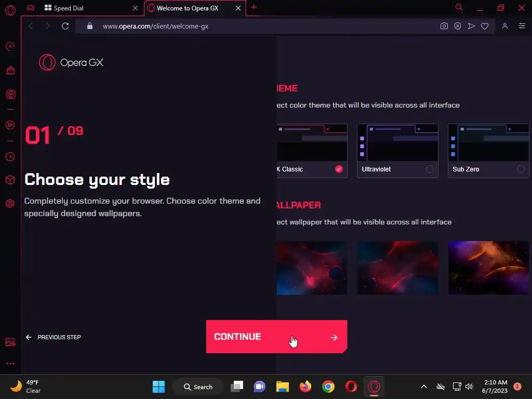Choose the first red-blue nebula wallpaper
Image resolution: width=532 pixels, height=399 pixels.
(312, 268)
